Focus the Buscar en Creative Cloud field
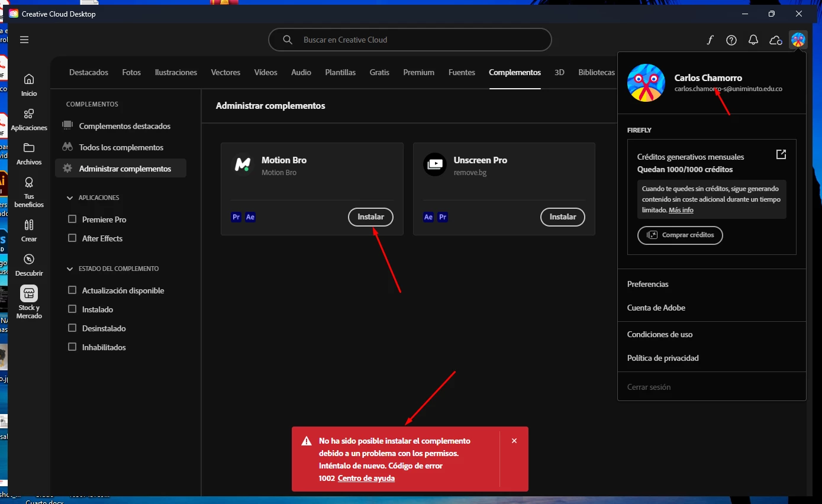 point(410,40)
